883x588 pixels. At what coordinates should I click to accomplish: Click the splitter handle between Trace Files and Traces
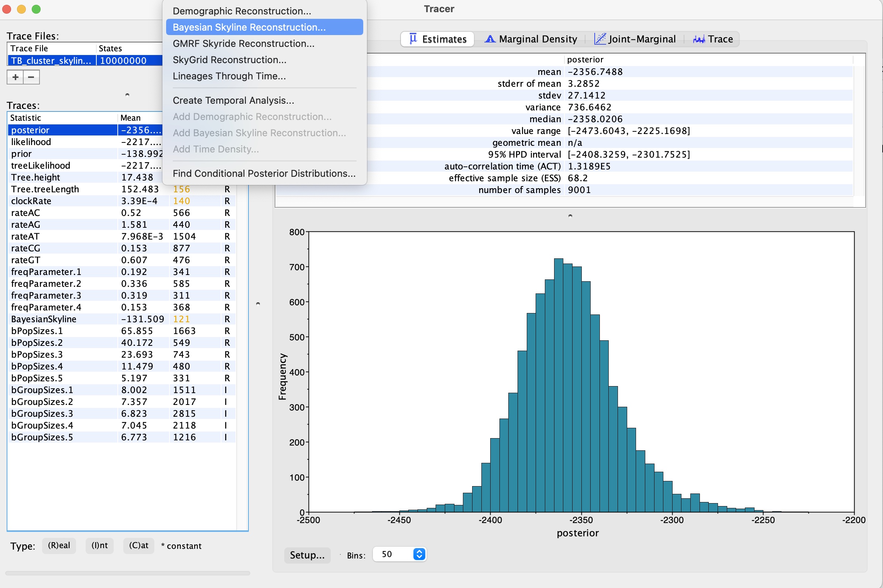click(127, 94)
